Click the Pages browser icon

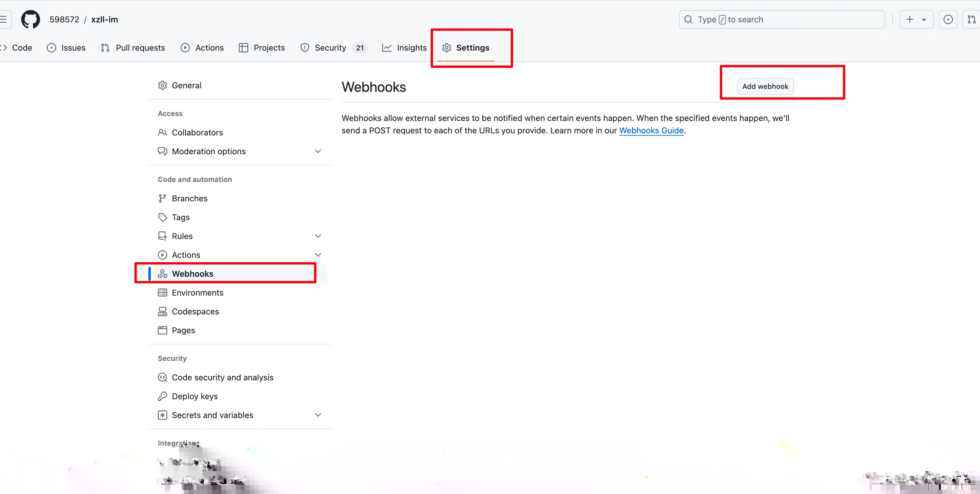click(x=163, y=330)
